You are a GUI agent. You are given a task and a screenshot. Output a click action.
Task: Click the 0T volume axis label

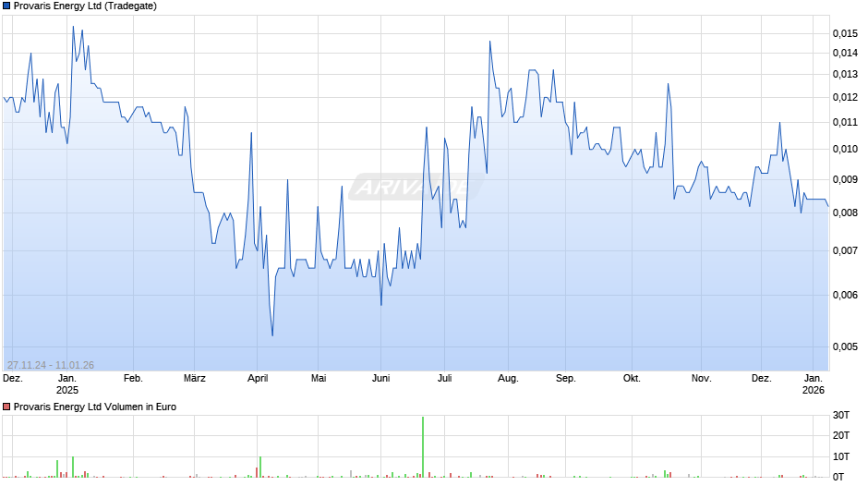[838, 477]
